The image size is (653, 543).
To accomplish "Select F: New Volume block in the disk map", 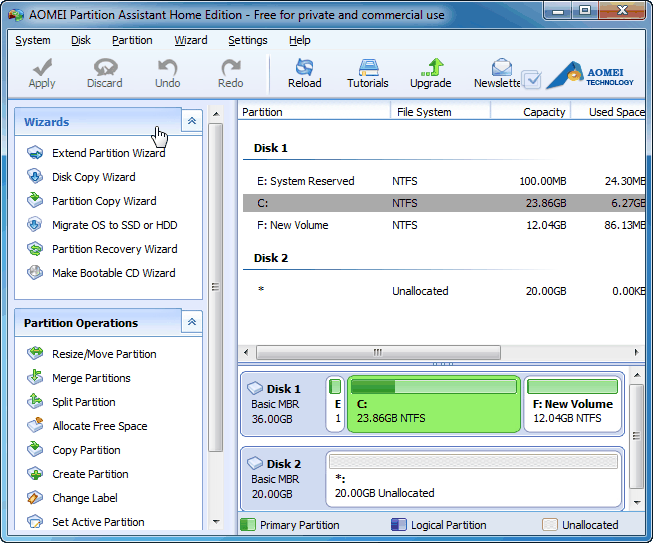I will click(573, 404).
